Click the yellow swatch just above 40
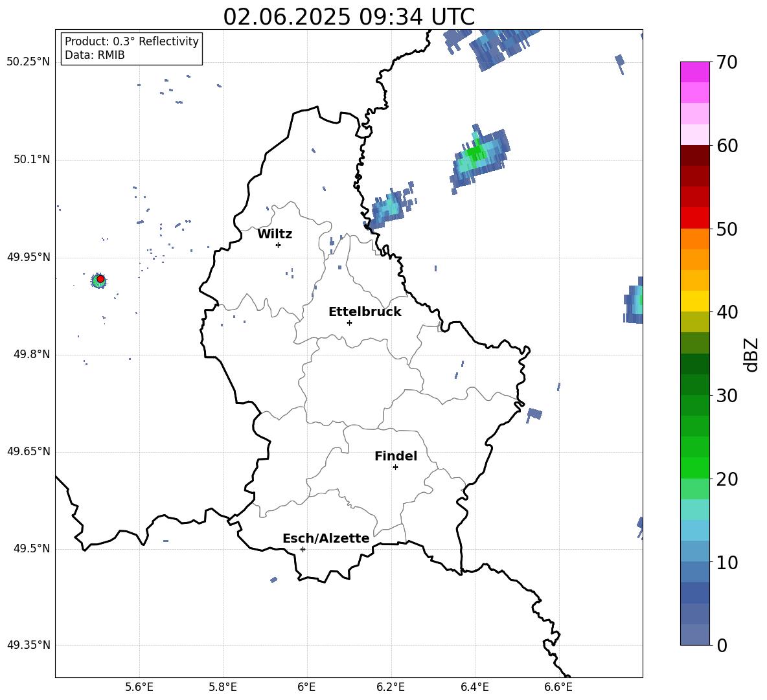Screen dimensions: 767x700 (x=694, y=301)
